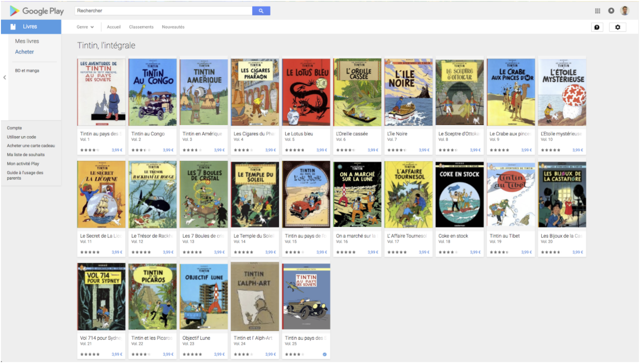Click the 3,99 € price of Vol. 22
Image resolution: width=640 pixels, height=364 pixels.
(x=168, y=354)
